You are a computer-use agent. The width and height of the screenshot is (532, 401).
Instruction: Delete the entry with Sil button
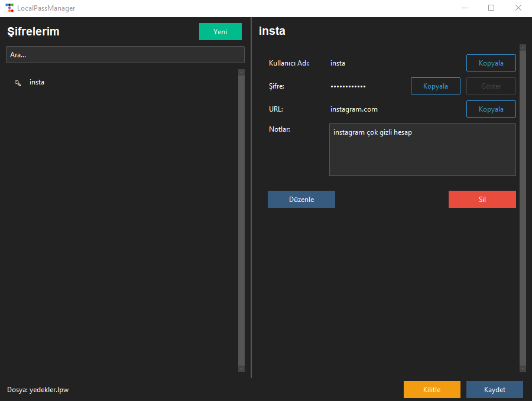point(482,199)
